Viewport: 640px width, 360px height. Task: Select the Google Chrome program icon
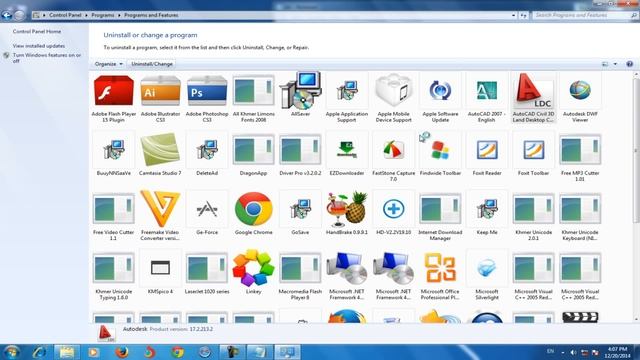click(253, 209)
